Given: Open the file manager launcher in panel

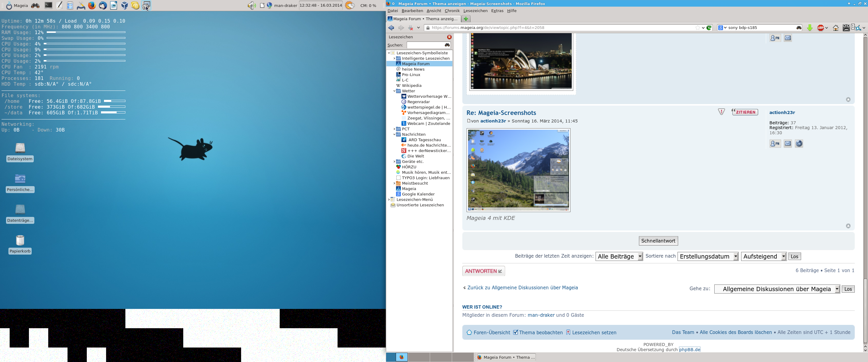Looking at the screenshot, I should (x=70, y=5).
